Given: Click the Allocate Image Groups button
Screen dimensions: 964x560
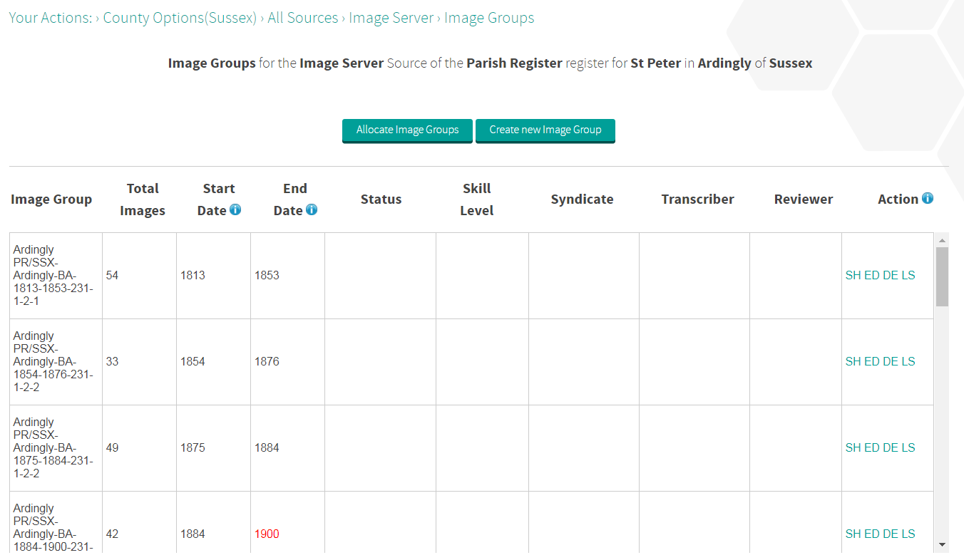Looking at the screenshot, I should point(407,130).
